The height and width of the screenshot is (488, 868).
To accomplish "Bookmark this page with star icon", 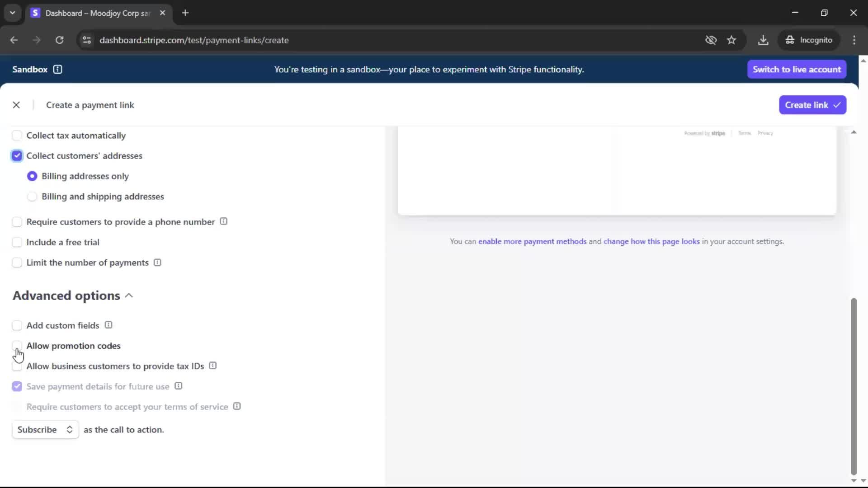I will [731, 40].
